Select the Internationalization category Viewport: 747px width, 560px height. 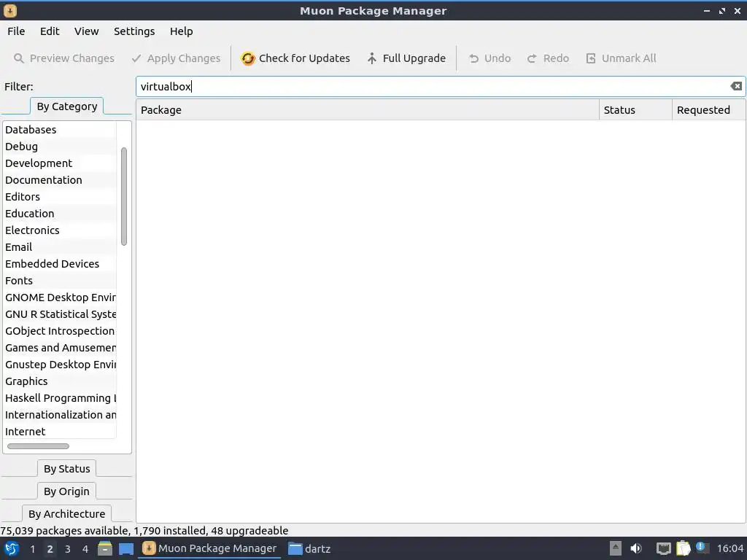tap(60, 415)
